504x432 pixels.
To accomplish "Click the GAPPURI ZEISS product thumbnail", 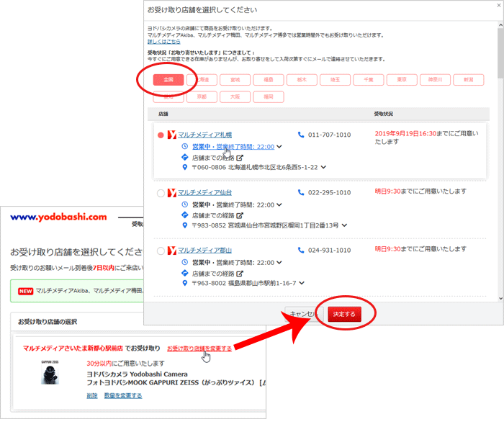I will point(50,373).
